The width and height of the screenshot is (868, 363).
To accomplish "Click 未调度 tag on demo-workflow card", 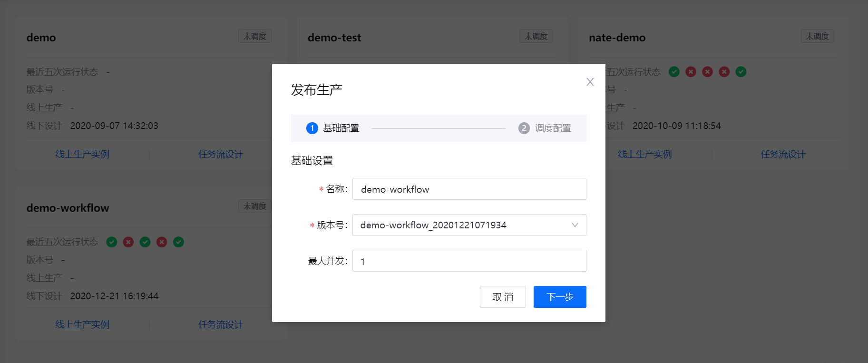I will pyautogui.click(x=255, y=206).
